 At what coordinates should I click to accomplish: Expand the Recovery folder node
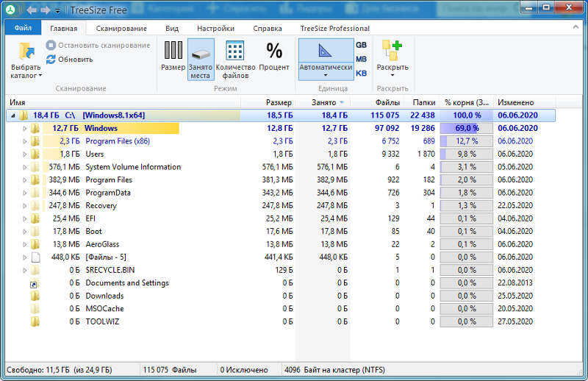[x=24, y=206]
